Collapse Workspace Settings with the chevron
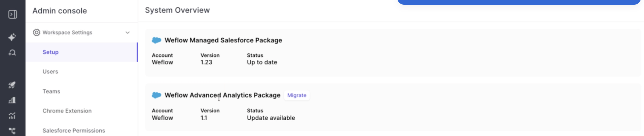The width and height of the screenshot is (644, 136). 127,32
